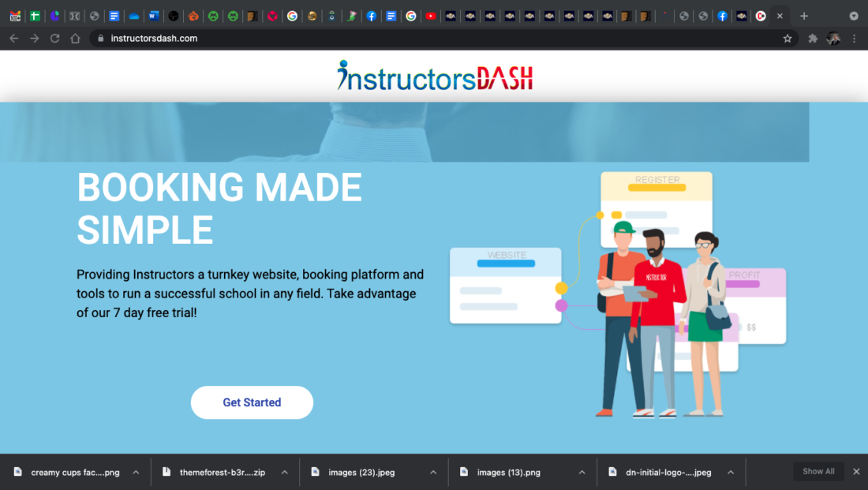This screenshot has width=868, height=490.
Task: Expand options for creamy cups download
Action: tap(136, 472)
